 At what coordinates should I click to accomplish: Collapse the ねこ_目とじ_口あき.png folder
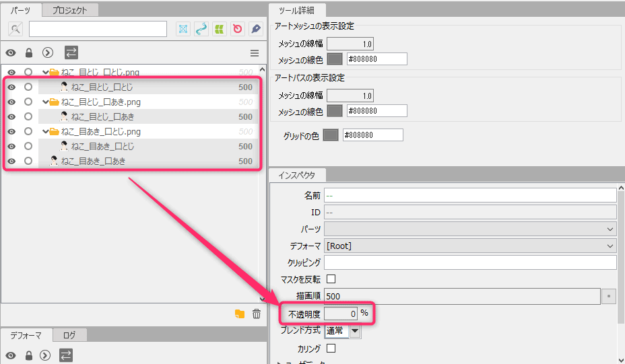[45, 102]
